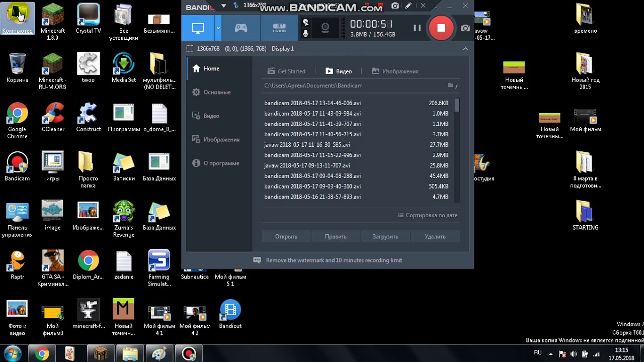Open Сортировка по дате sort dropdown
This screenshot has height=362, width=644.
pyautogui.click(x=428, y=215)
